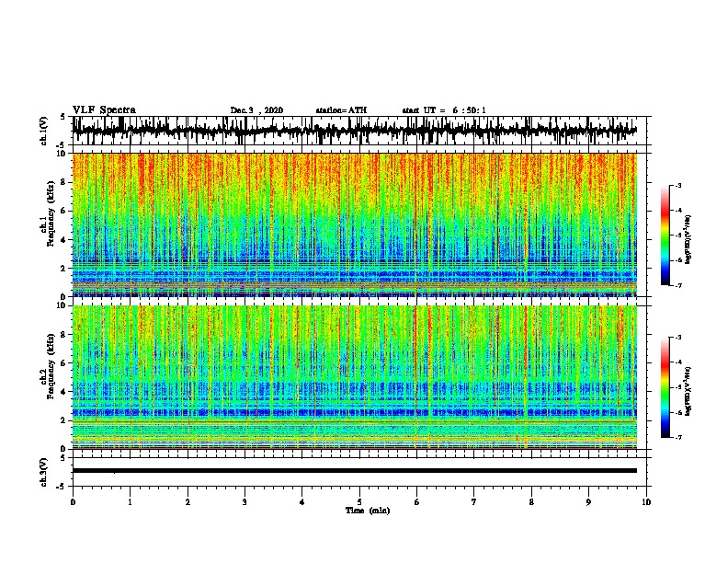The height and width of the screenshot is (563, 728).
Task: Click the "station= ATH" header label
Action: (x=341, y=110)
